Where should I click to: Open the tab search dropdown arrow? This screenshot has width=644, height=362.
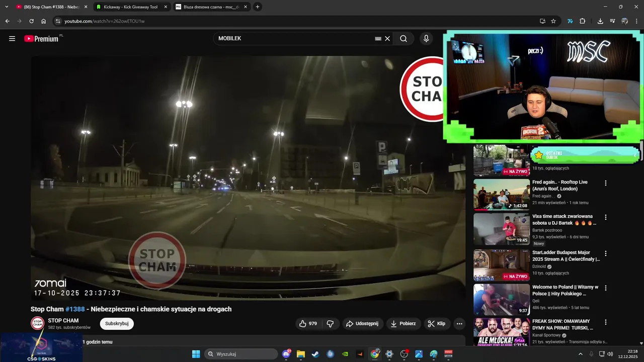[x=7, y=7]
